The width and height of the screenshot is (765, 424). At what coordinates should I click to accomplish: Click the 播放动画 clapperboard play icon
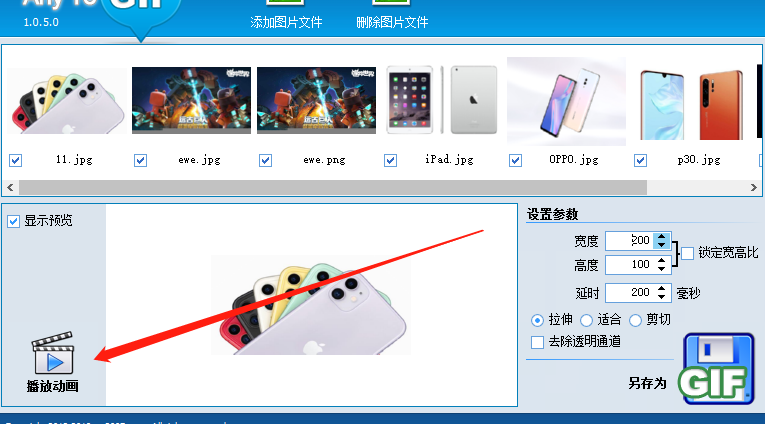point(53,353)
